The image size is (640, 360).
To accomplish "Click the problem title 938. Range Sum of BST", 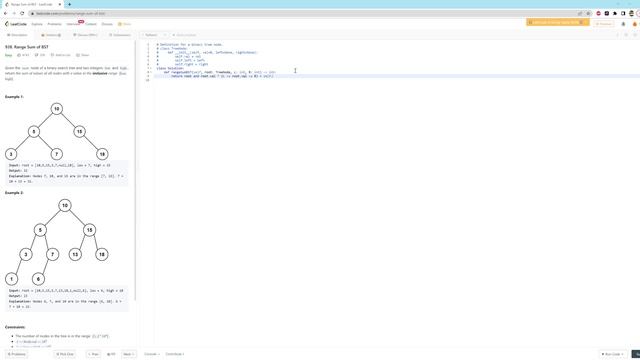I will (x=27, y=47).
